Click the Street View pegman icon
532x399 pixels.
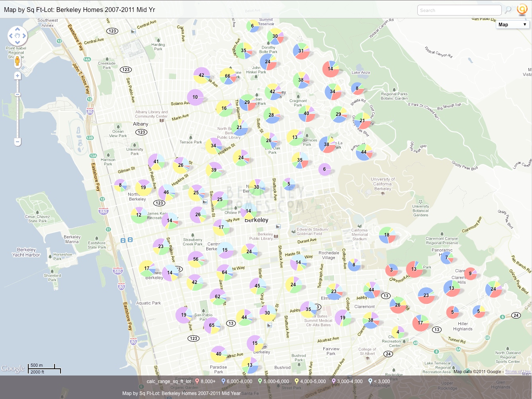(17, 61)
